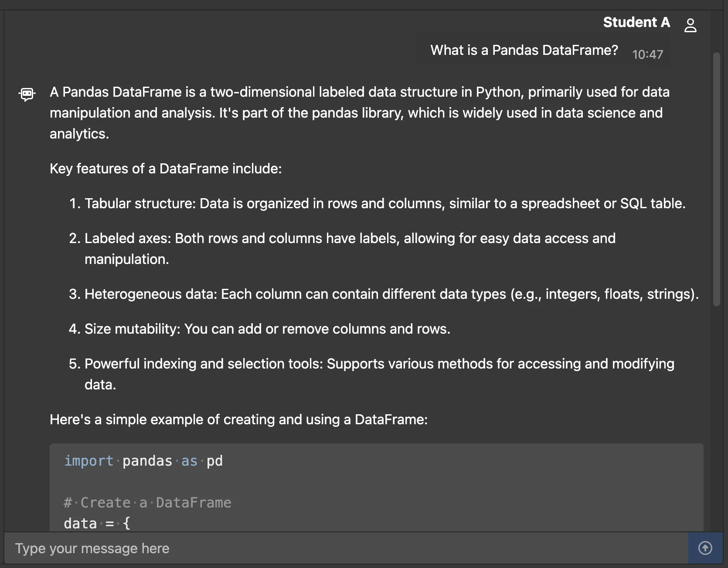Click the 'import pandas as pd' code line
Viewport: 728px width, 568px height.
pos(143,461)
